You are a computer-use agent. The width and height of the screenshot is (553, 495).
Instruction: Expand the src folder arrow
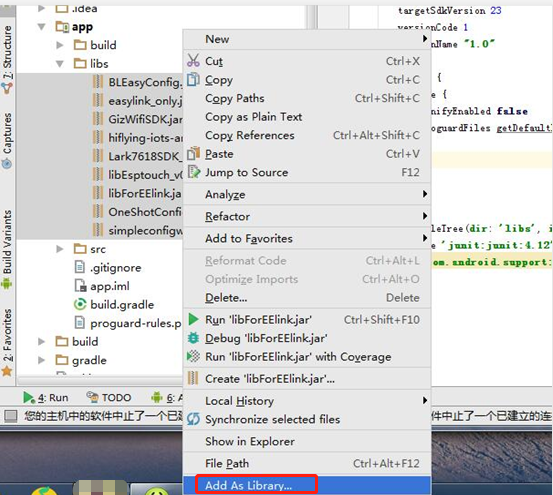tap(60, 249)
